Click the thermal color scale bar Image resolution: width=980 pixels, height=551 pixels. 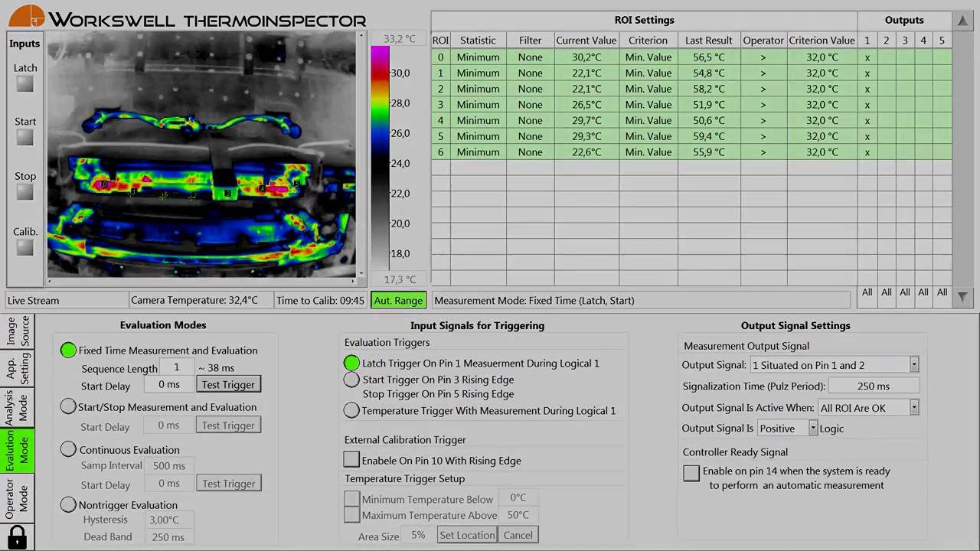(x=380, y=159)
